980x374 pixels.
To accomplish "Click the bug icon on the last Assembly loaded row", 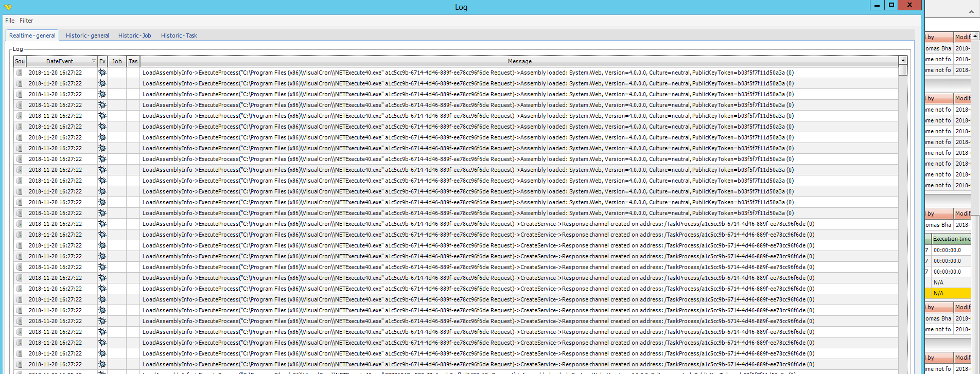I will click(x=102, y=213).
